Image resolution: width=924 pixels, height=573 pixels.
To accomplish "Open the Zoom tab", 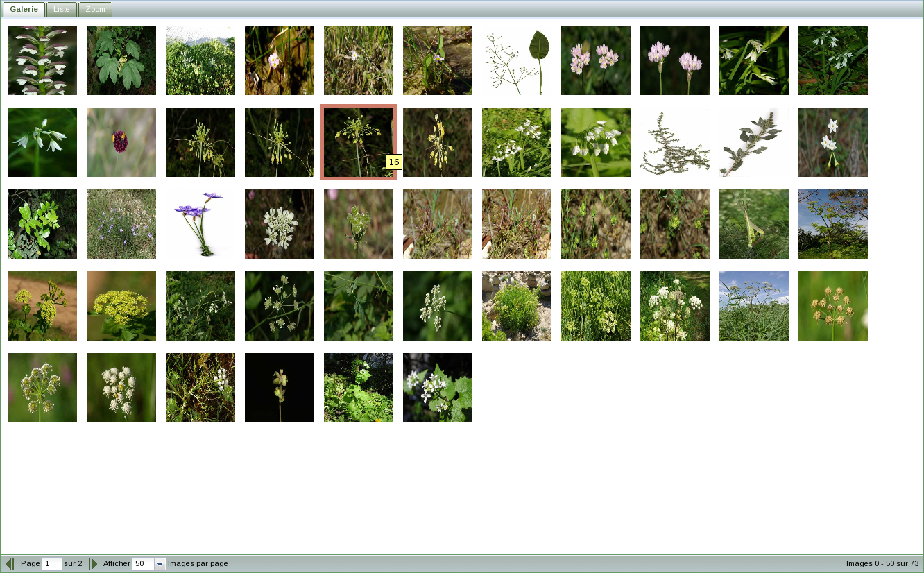I will [x=95, y=10].
